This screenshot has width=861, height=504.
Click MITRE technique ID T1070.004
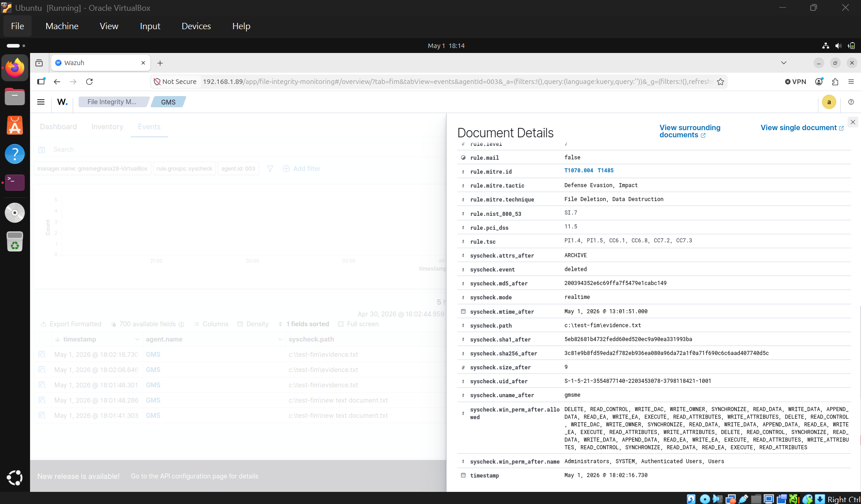coord(578,171)
